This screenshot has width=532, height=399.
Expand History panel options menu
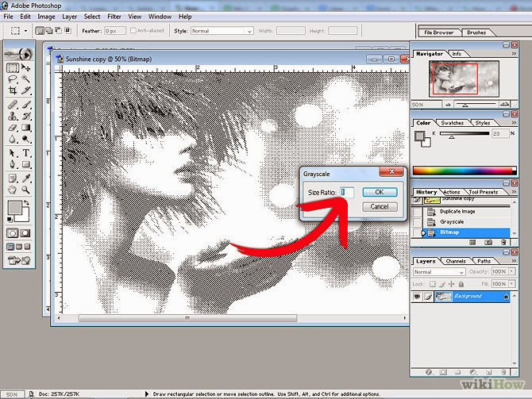point(514,192)
